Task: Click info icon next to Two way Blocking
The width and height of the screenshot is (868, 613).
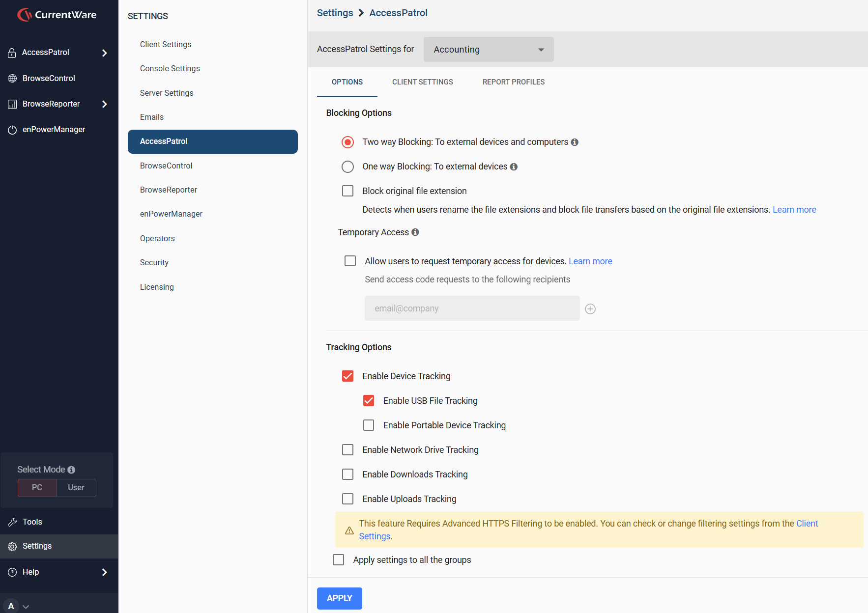Action: click(575, 142)
